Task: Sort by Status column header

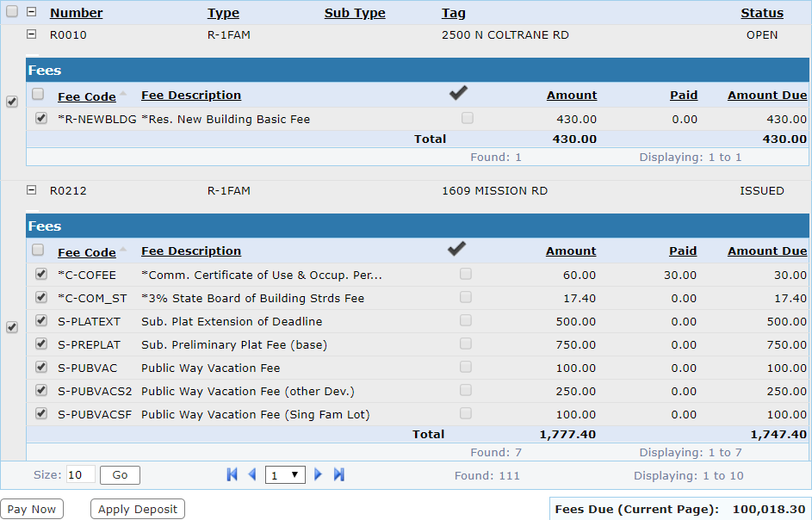Action: tap(761, 13)
